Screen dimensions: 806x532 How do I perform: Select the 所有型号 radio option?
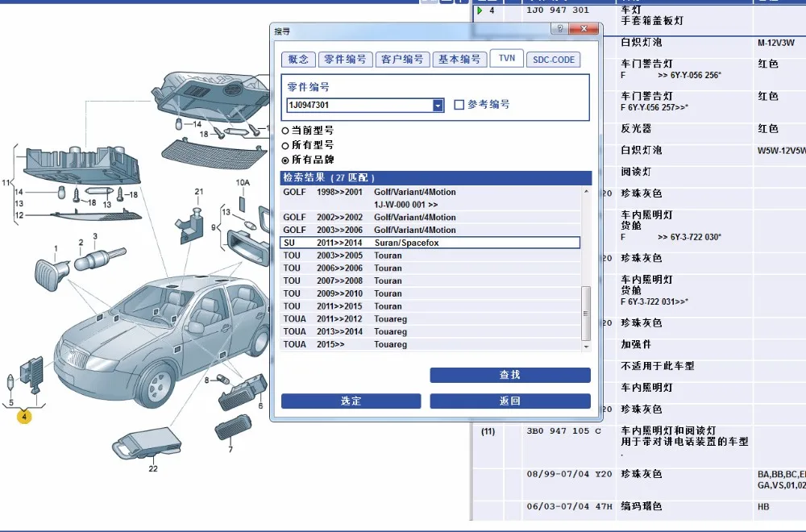pos(285,145)
